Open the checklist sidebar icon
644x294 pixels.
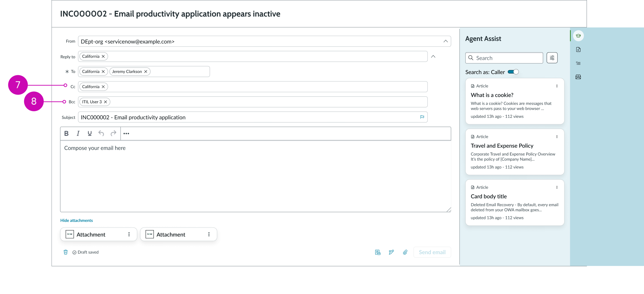coord(578,63)
